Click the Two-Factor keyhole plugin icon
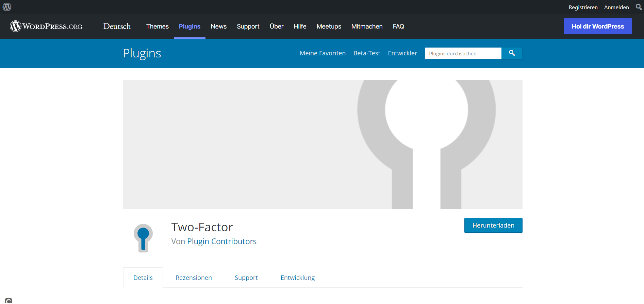 (x=143, y=238)
